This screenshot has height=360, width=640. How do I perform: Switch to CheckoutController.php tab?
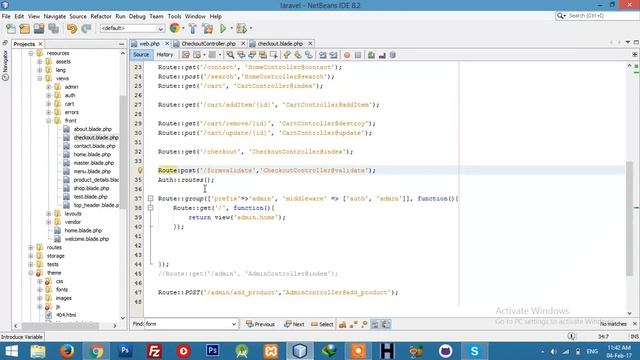pos(208,43)
